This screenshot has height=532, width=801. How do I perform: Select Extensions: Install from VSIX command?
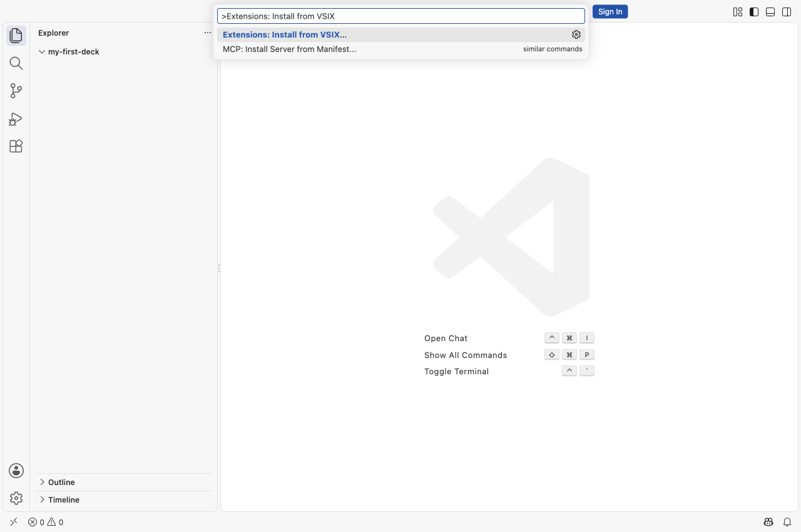401,35
